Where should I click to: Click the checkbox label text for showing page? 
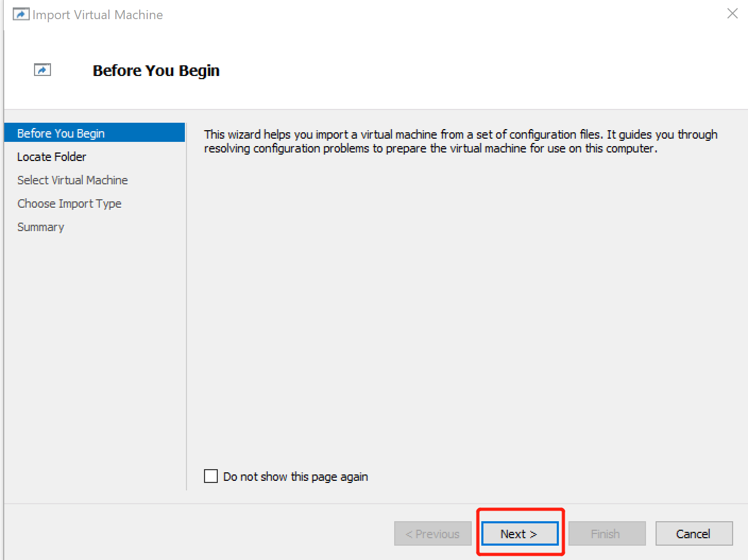295,476
